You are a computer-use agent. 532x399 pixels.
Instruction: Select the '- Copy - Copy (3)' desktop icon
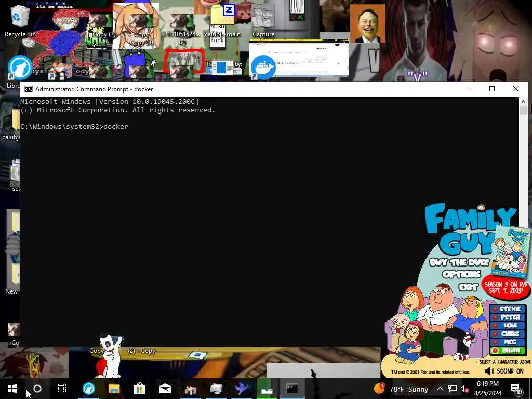tap(141, 29)
